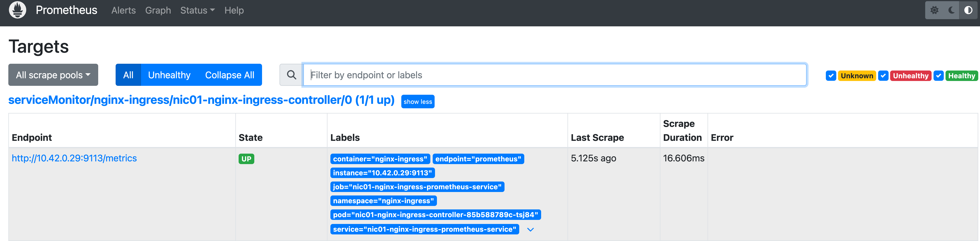This screenshot has width=980, height=241.
Task: Click the pod="nic01-nginx-ingress-controller-85b588789c-tsj84" label
Action: 436,215
